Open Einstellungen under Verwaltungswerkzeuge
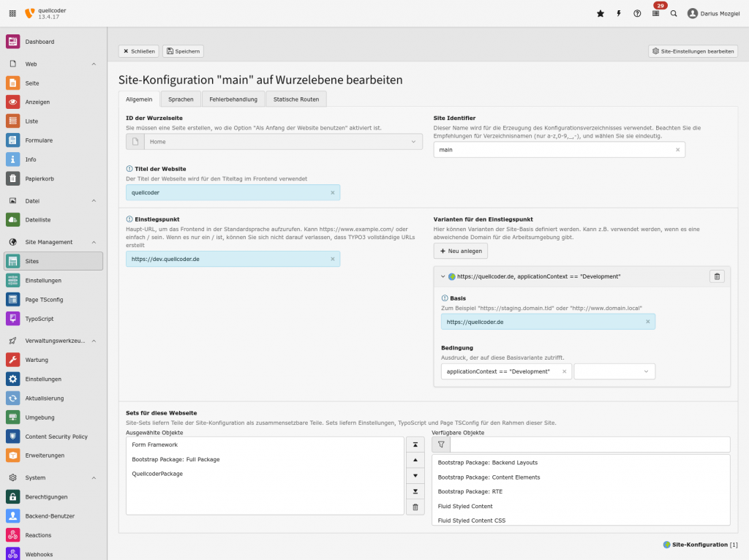 coord(53,379)
